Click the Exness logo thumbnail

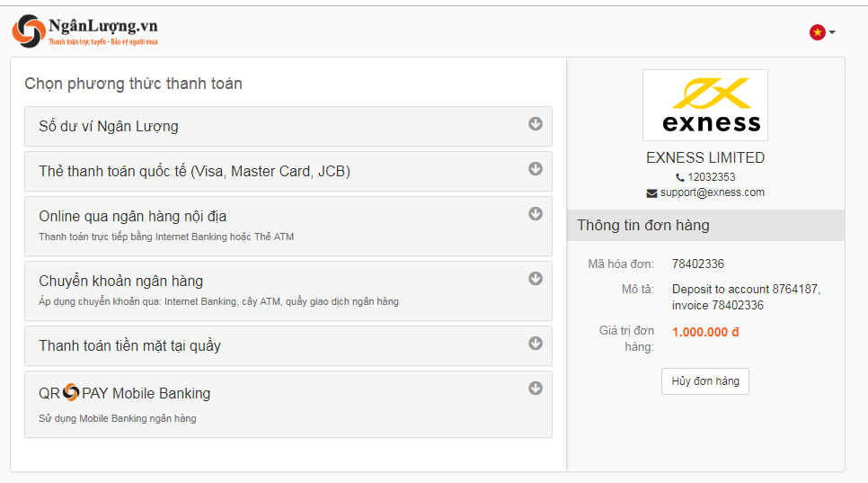704,105
